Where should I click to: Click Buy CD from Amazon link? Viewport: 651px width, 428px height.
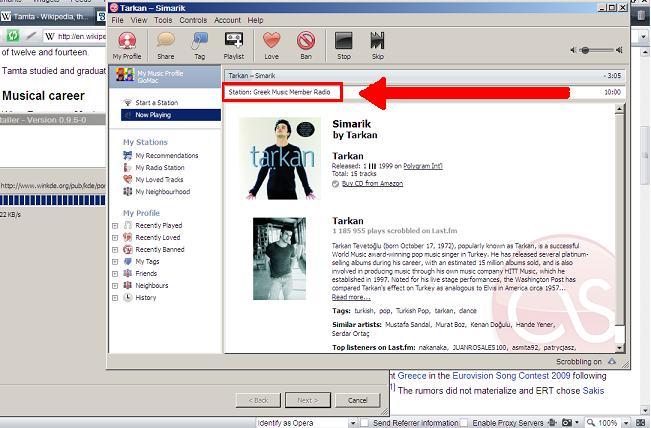coord(372,183)
